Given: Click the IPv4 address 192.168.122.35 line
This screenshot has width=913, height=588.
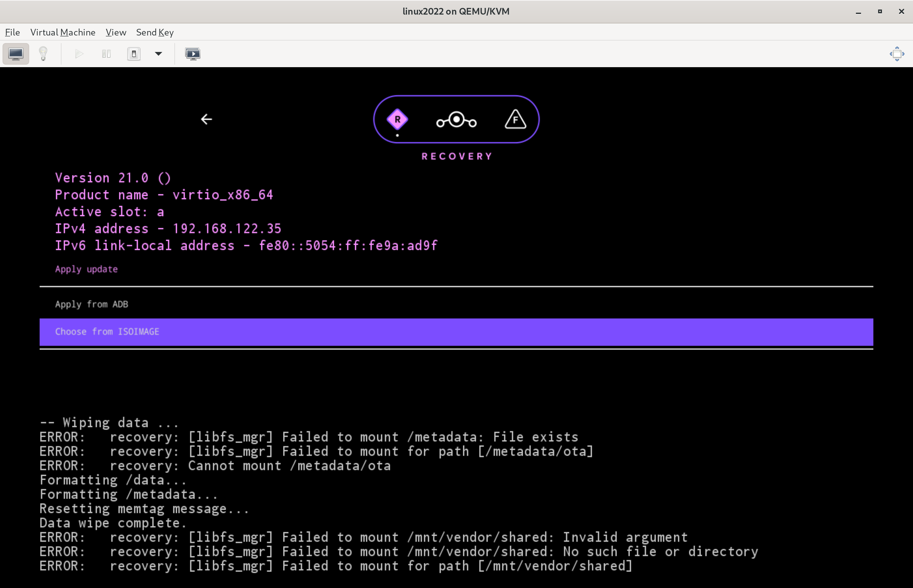Looking at the screenshot, I should [168, 229].
